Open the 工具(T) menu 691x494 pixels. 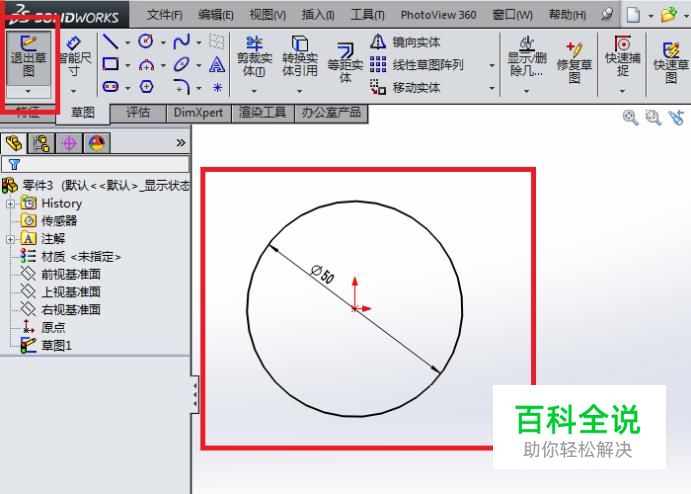pyautogui.click(x=367, y=15)
